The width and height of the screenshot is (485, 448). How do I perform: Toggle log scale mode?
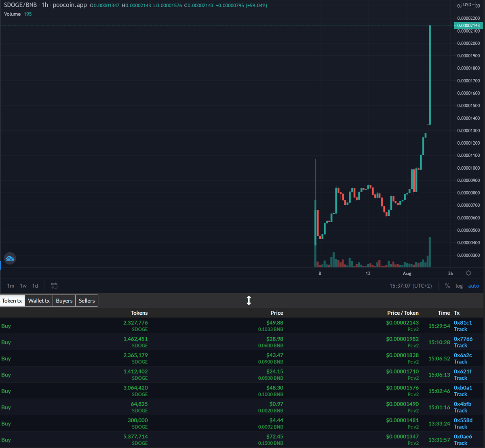[x=459, y=286]
